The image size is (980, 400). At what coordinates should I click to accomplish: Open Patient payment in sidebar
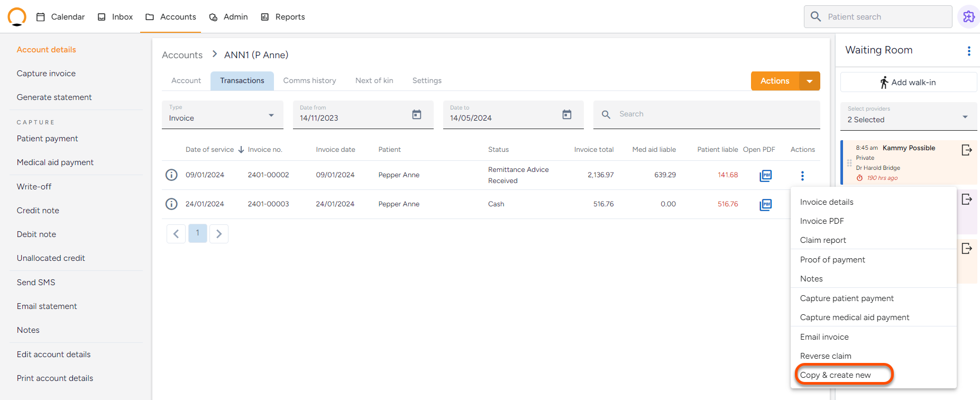(47, 139)
